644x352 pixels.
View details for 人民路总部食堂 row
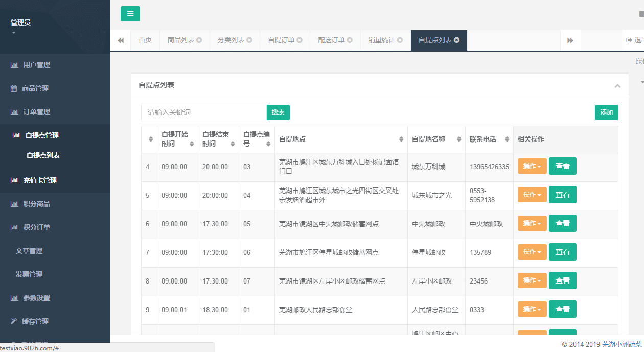click(562, 309)
